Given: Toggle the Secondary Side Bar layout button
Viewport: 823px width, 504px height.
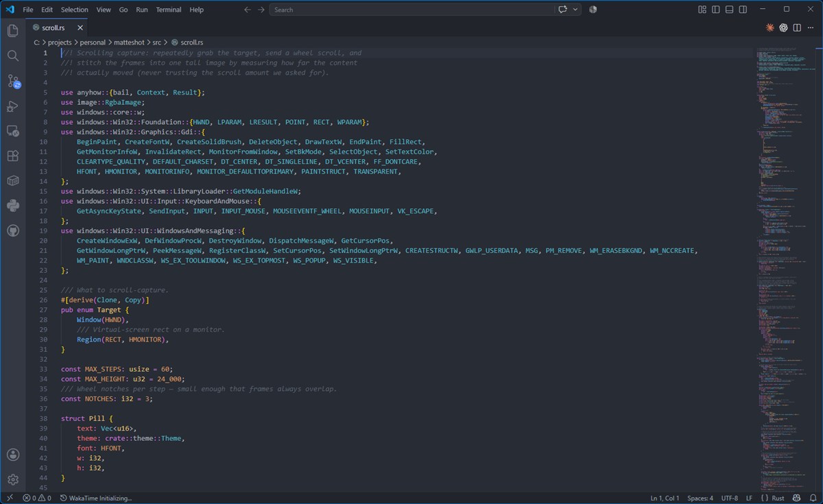Looking at the screenshot, I should 743,10.
